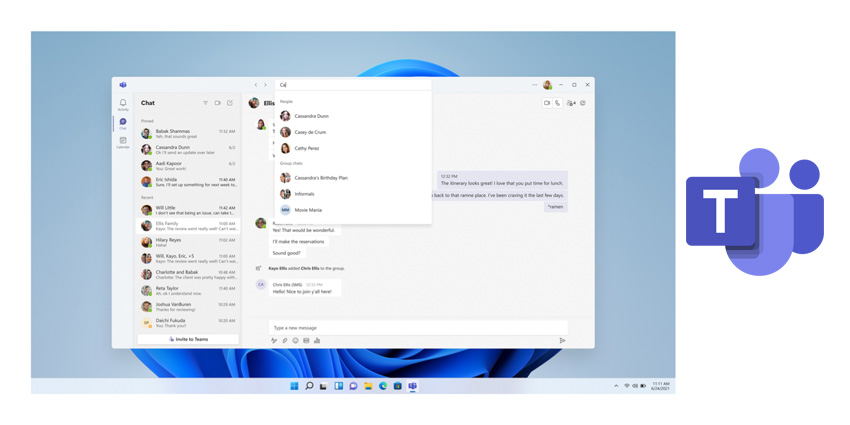Show hidden icons in system tray
Screen dimensions: 850x425
[616, 386]
